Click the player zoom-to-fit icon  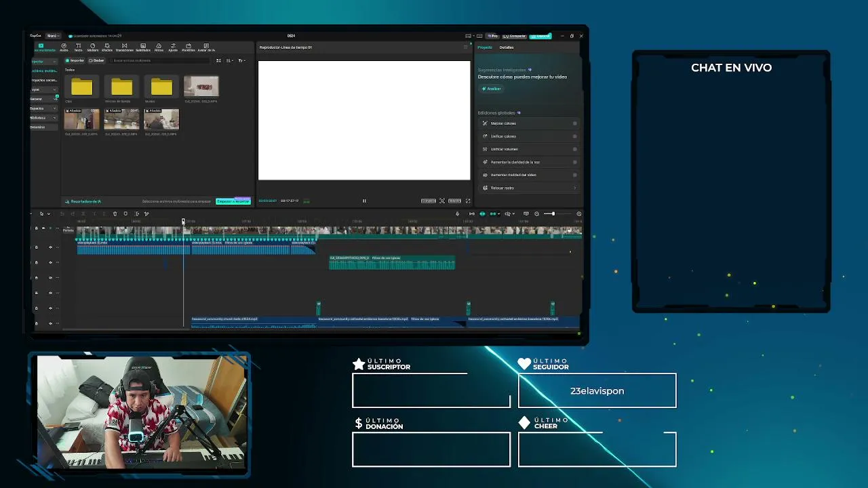coord(442,201)
